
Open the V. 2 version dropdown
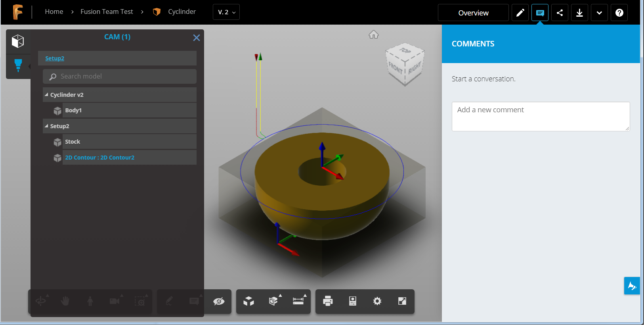[x=226, y=12]
